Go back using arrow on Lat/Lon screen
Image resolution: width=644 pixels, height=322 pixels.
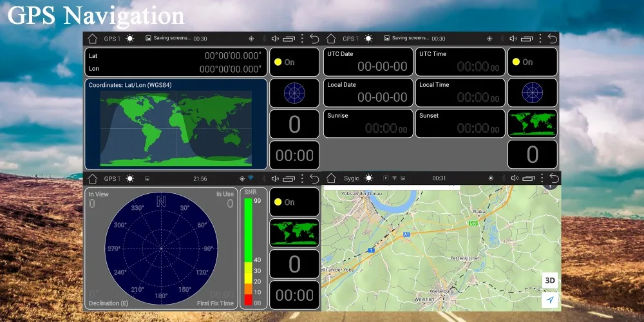[x=315, y=39]
